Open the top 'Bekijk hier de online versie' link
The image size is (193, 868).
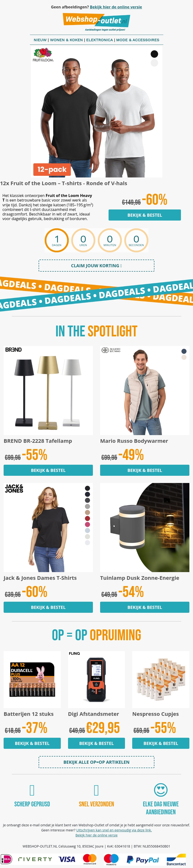(116, 7)
